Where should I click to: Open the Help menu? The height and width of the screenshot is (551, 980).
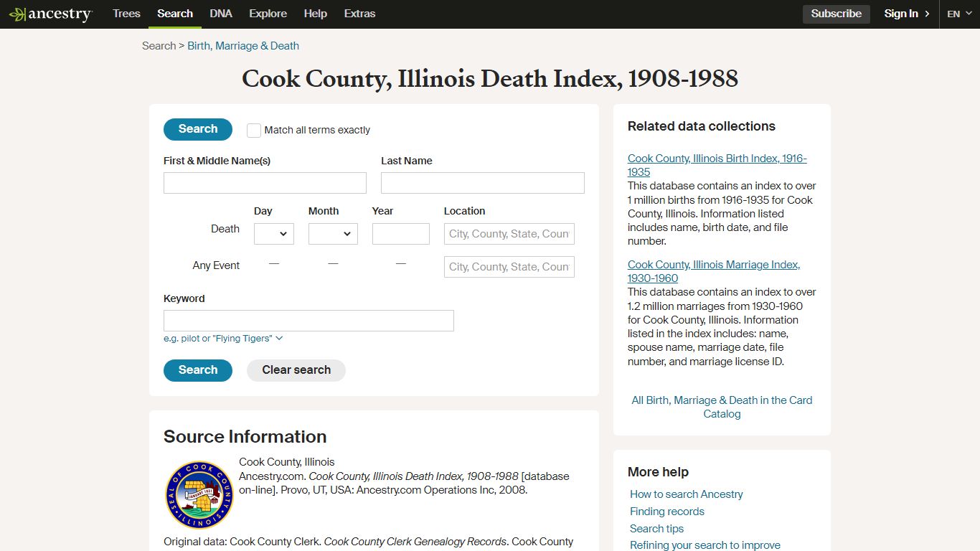point(315,14)
